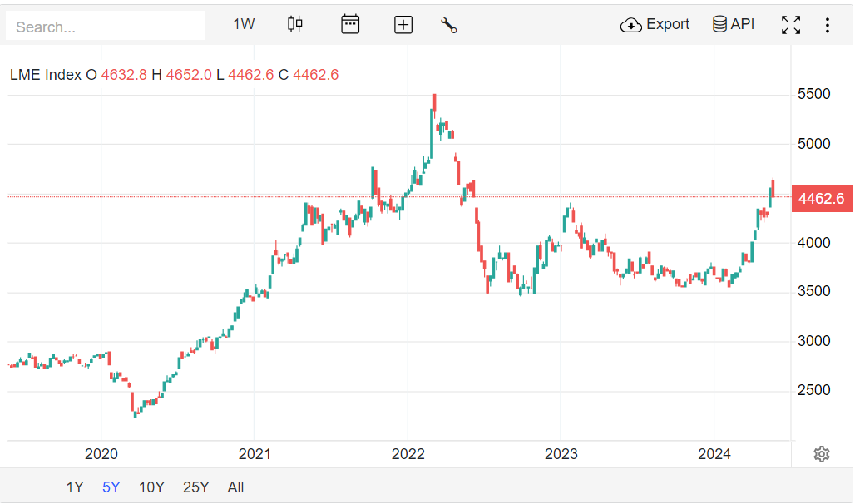The image size is (855, 504).
Task: Open the wrench chart tools icon
Action: pos(449,25)
